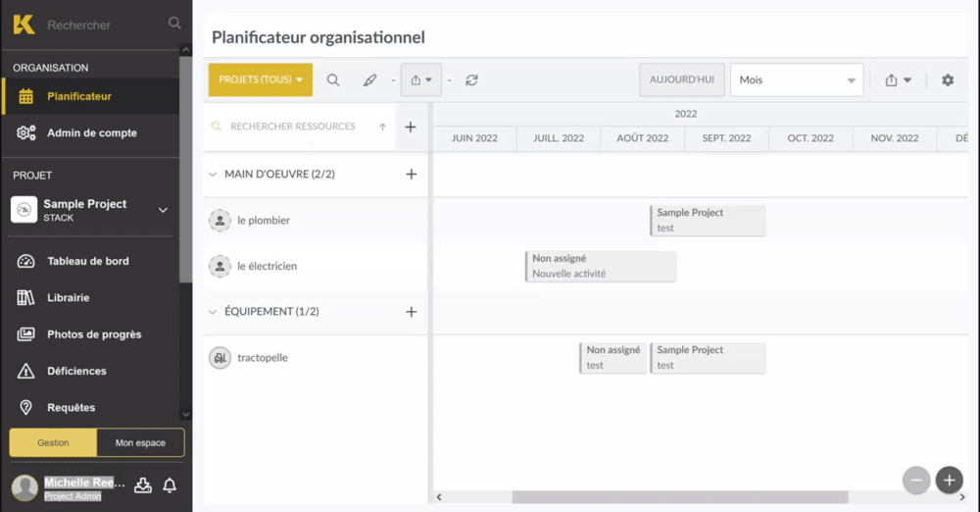Click the download tray icon
The image size is (980, 512).
point(143,486)
